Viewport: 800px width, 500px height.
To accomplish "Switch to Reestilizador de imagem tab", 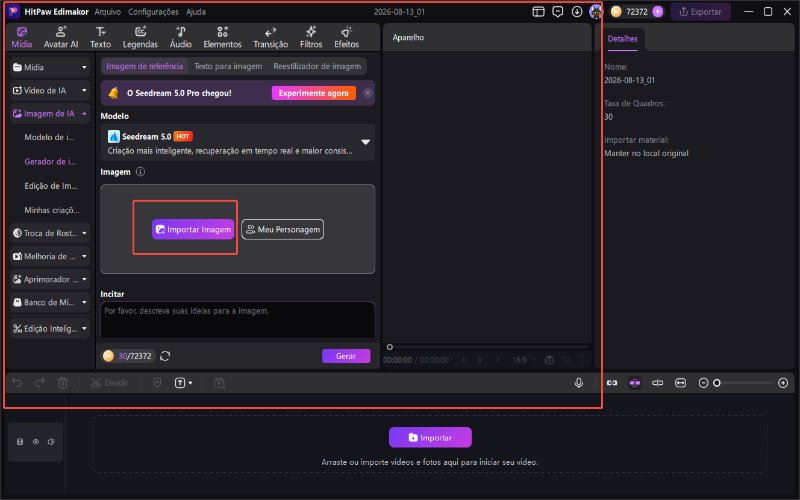I will (x=317, y=66).
